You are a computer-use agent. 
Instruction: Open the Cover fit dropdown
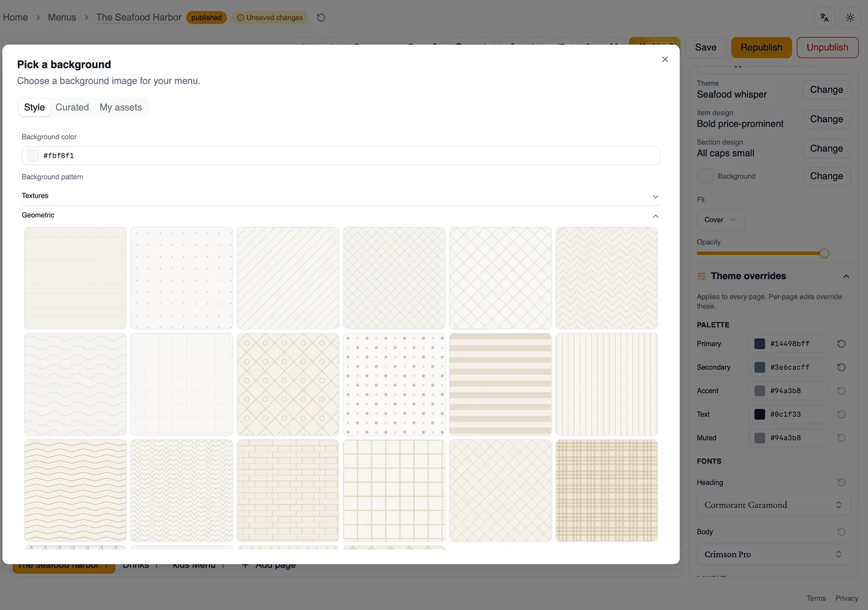720,220
